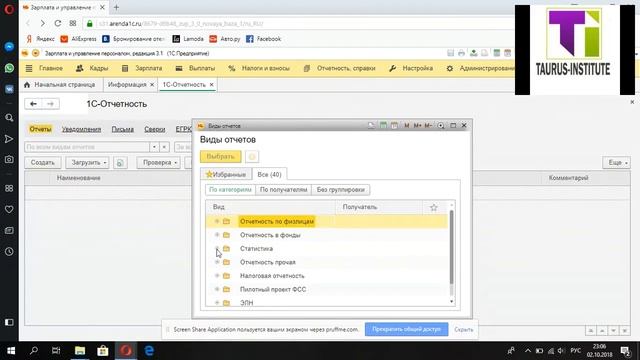This screenshot has height=360, width=640.
Task: Click the back arrow in 1С-Отчетность
Action: pyautogui.click(x=33, y=104)
